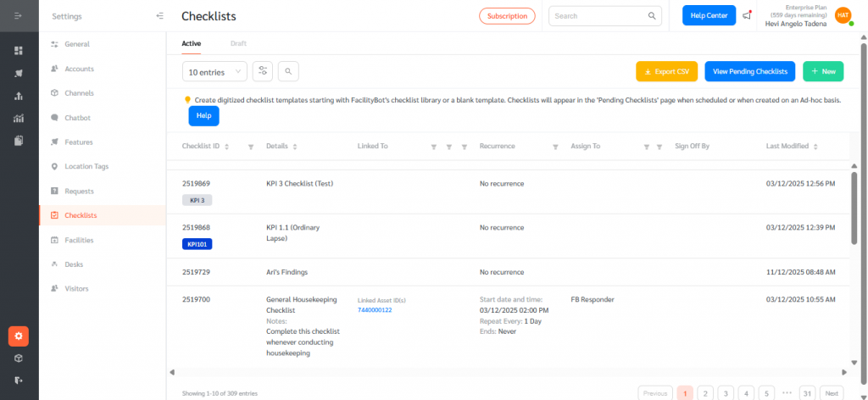
Task: Open the dashboard icon in left rail
Action: click(x=19, y=51)
